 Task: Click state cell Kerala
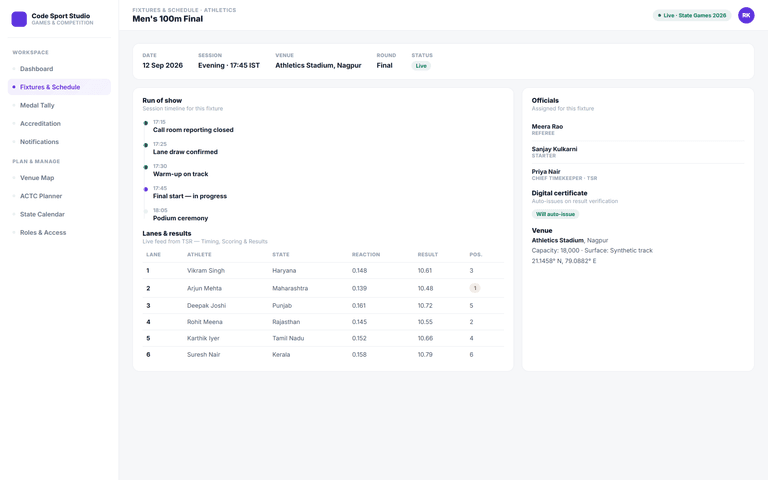point(281,354)
